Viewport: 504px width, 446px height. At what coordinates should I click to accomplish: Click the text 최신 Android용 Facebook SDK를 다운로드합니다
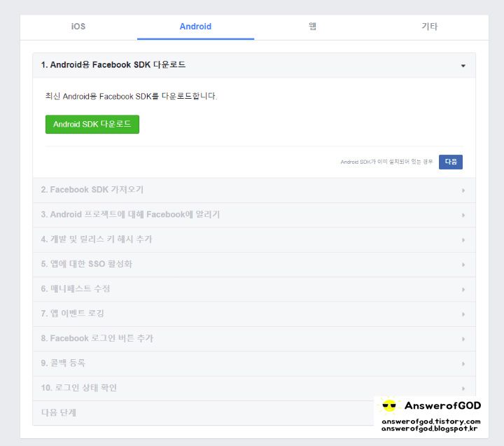(131, 96)
